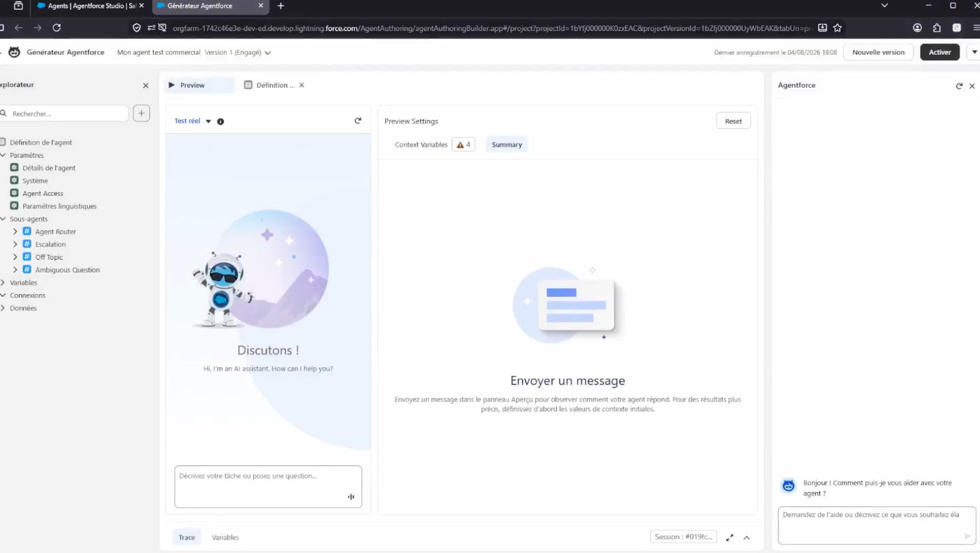Click the Agentforce astro logo in the header
This screenshot has height=553, width=980.
[x=14, y=52]
